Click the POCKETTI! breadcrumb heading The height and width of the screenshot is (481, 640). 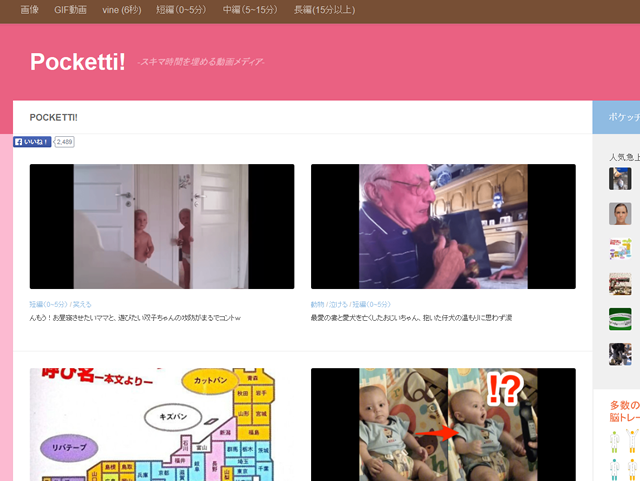(x=53, y=118)
